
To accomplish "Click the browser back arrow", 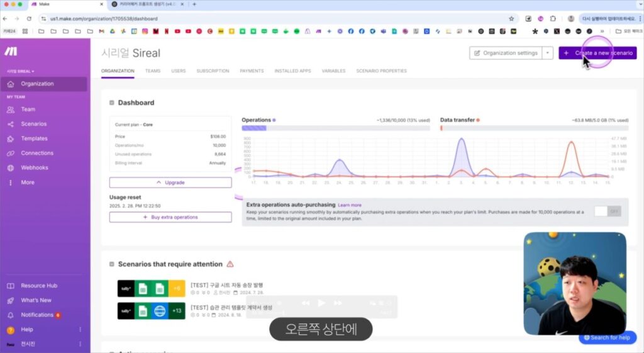I will point(5,18).
